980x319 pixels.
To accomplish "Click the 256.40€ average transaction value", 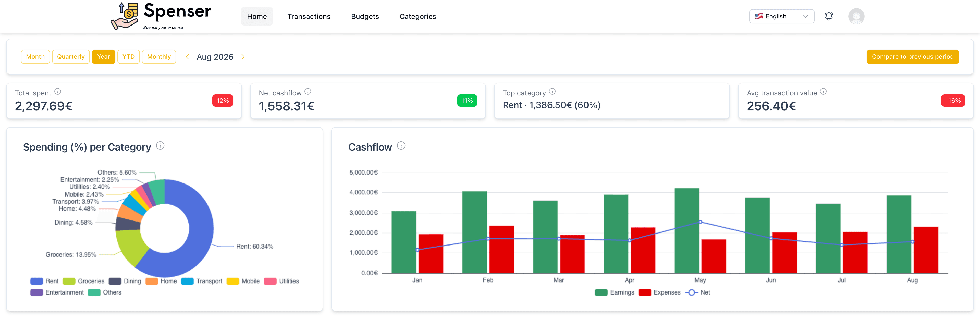I will [x=771, y=106].
